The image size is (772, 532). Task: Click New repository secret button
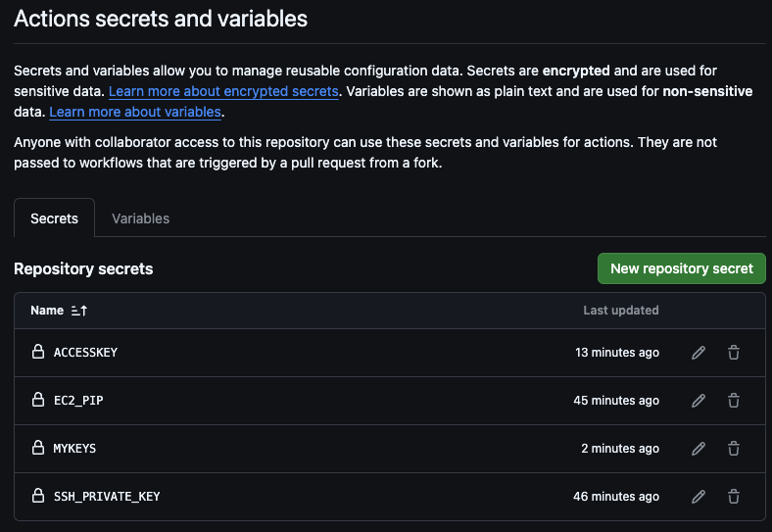pyautogui.click(x=681, y=268)
